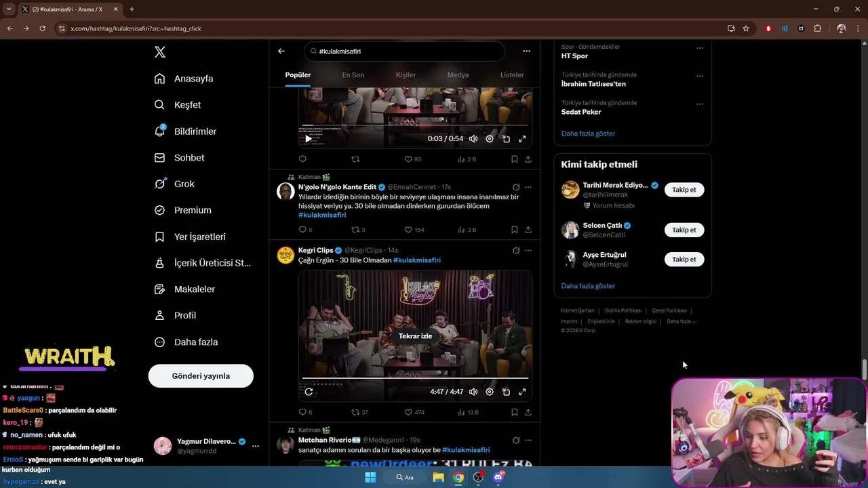Open more options on Metehan Riverio post
Viewport: 868px width, 488px height.
(528, 441)
